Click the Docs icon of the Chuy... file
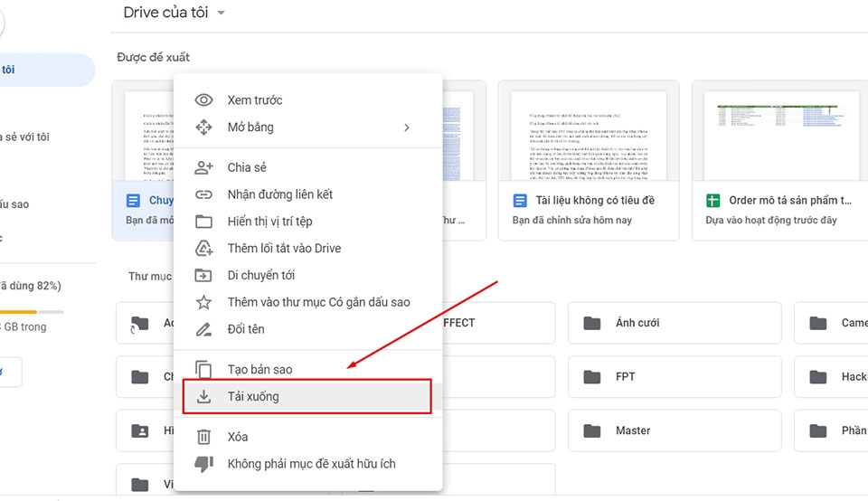Viewport: 868px width, 501px height. [x=134, y=201]
